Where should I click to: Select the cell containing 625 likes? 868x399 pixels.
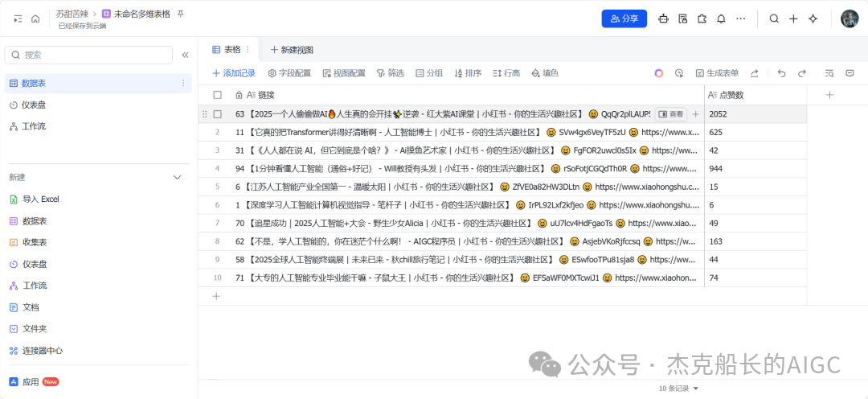click(755, 133)
